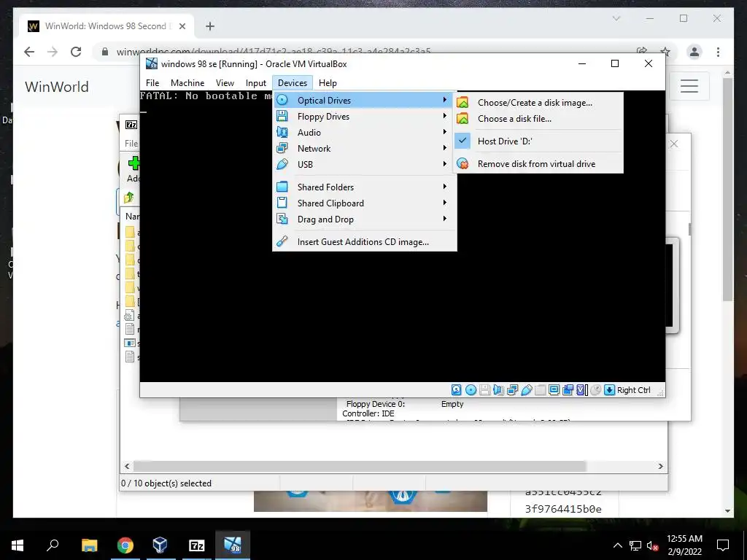Select Choose a disk file option
This screenshot has height=560, width=747.
(x=538, y=119)
